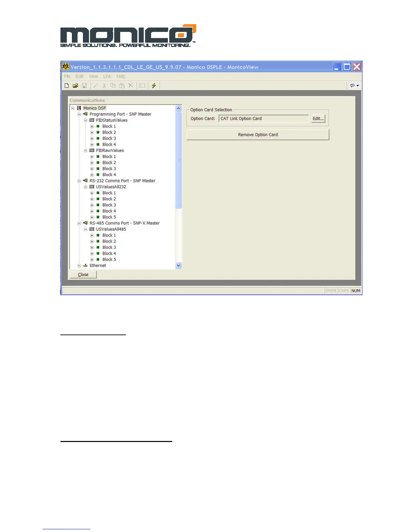Select the USValuesAll232 table icon

[x=92, y=187]
